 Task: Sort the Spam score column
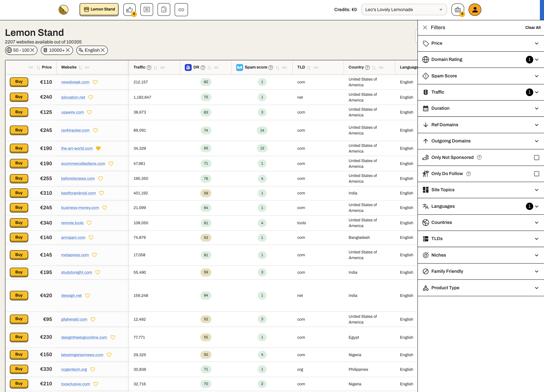tap(277, 68)
